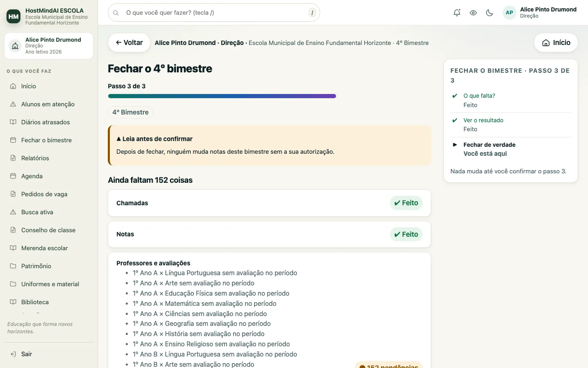Click '1º Ano A × Matemática sem avaliação no período'
The width and height of the screenshot is (588, 368).
coord(205,304)
